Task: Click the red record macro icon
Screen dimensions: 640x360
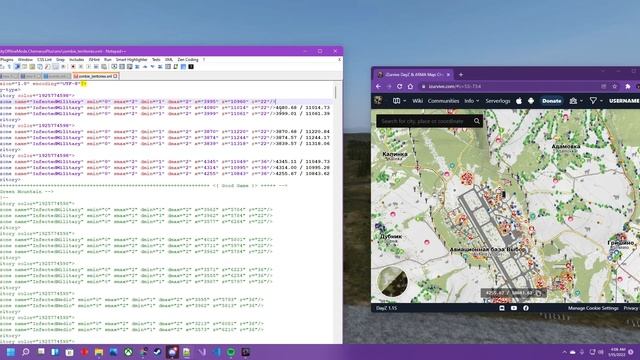Action: point(73,67)
